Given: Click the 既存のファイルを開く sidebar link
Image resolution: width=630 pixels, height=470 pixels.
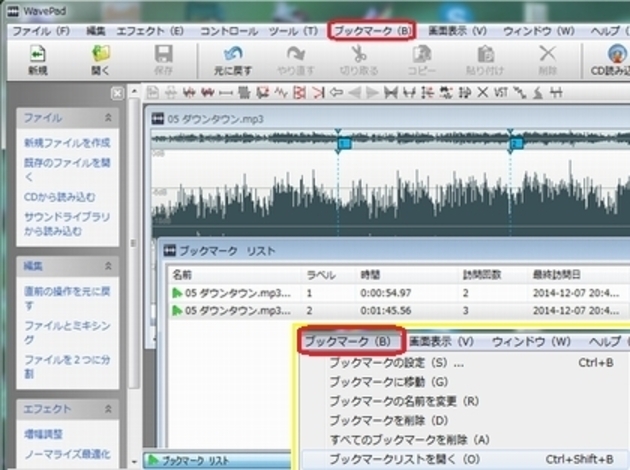Looking at the screenshot, I should [x=67, y=170].
